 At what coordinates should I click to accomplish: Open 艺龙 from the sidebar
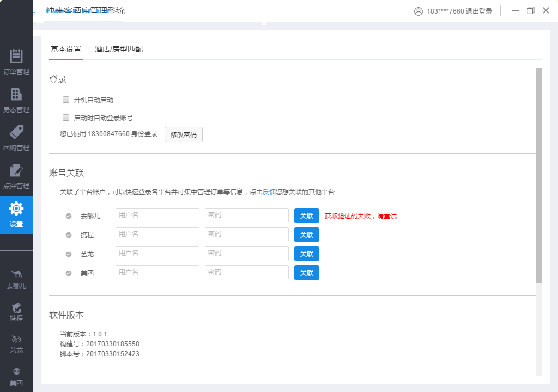pos(16,340)
